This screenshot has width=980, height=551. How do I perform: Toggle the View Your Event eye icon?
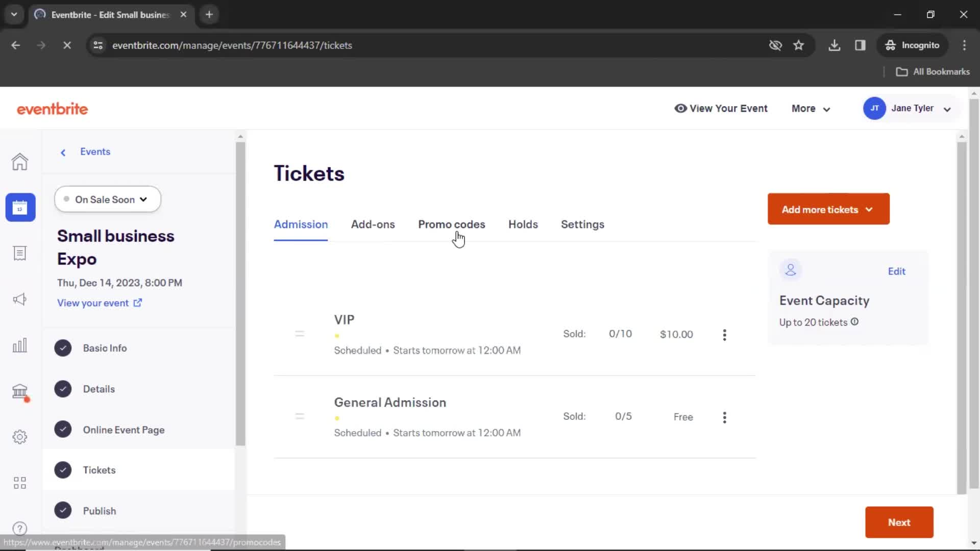(x=680, y=108)
